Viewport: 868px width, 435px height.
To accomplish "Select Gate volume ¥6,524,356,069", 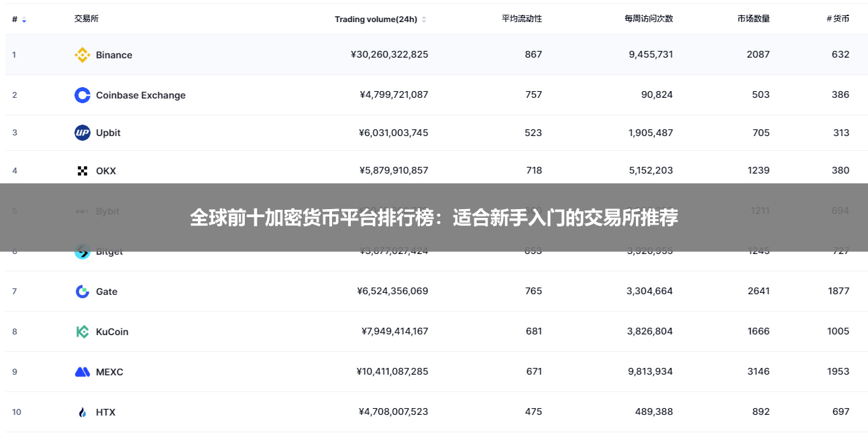I will (392, 291).
